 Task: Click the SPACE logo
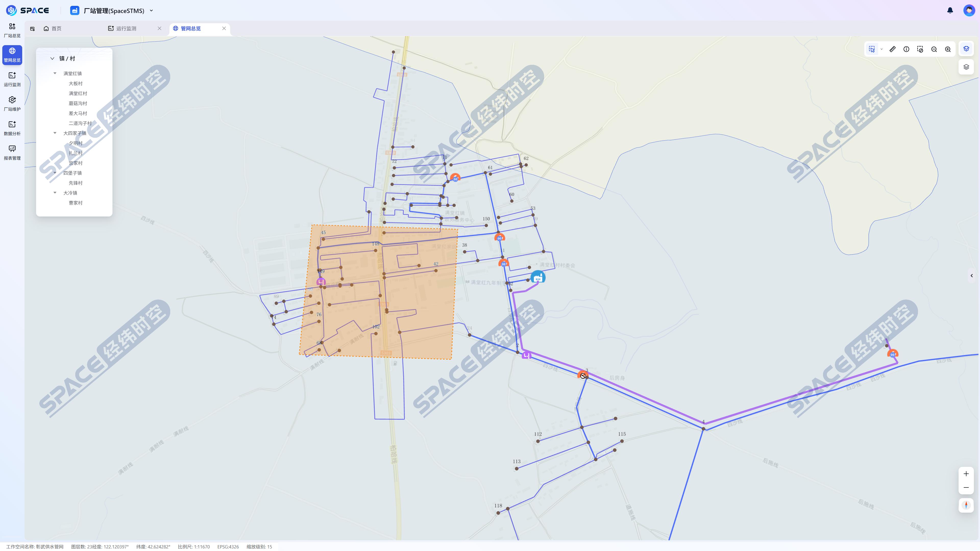coord(27,10)
